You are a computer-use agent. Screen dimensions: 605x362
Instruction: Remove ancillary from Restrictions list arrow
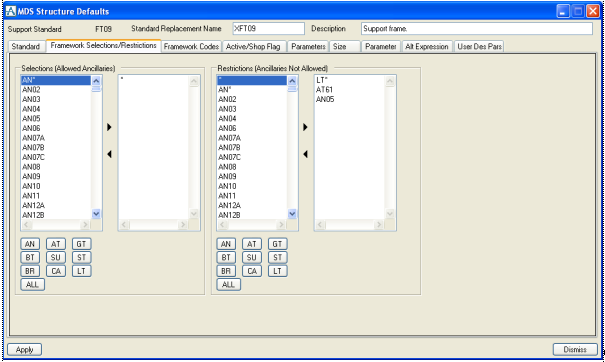click(x=305, y=154)
